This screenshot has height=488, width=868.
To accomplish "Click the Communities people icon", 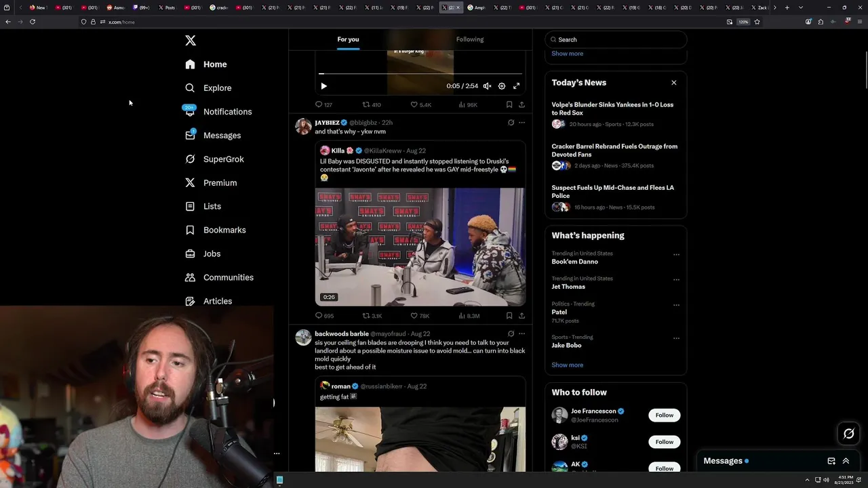I will coord(190,277).
